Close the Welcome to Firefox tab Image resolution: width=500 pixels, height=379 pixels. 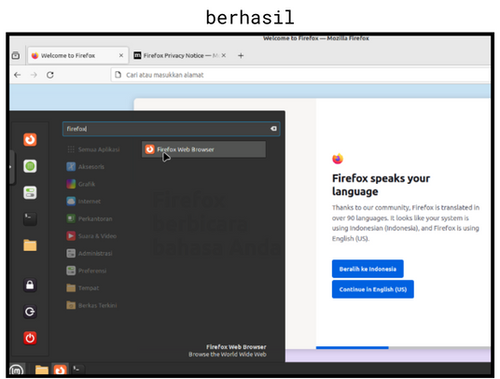coord(121,56)
